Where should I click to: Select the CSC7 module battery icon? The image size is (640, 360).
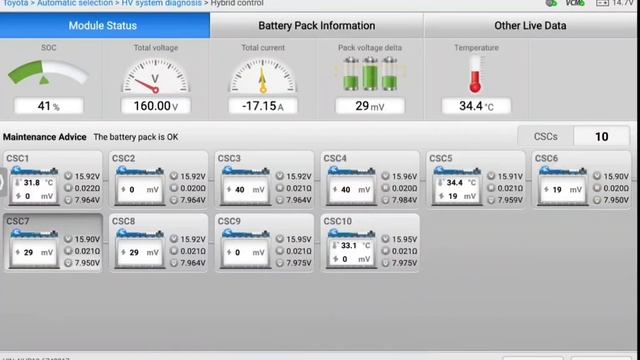(34, 249)
